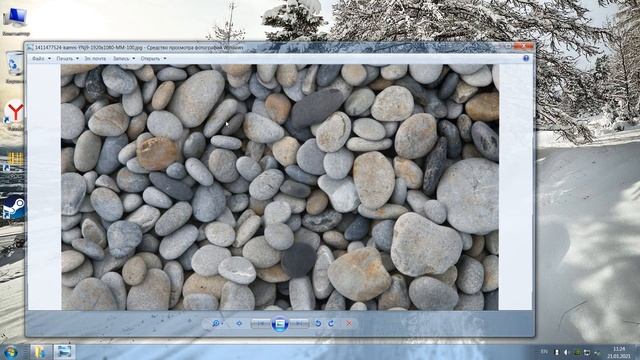Launch the Yandex Browser desktop shortcut
The height and width of the screenshot is (360, 640).
(15, 115)
